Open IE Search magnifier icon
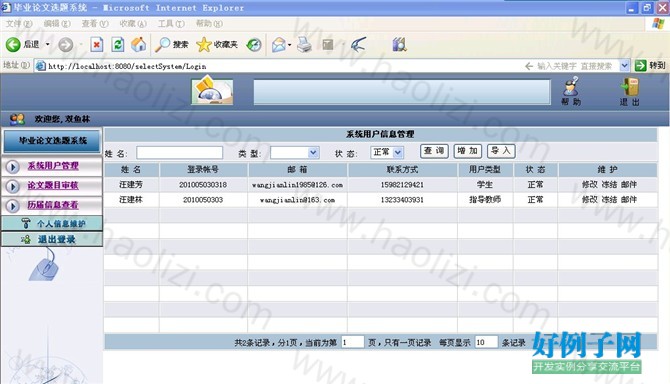The height and width of the screenshot is (384, 670). tap(162, 44)
